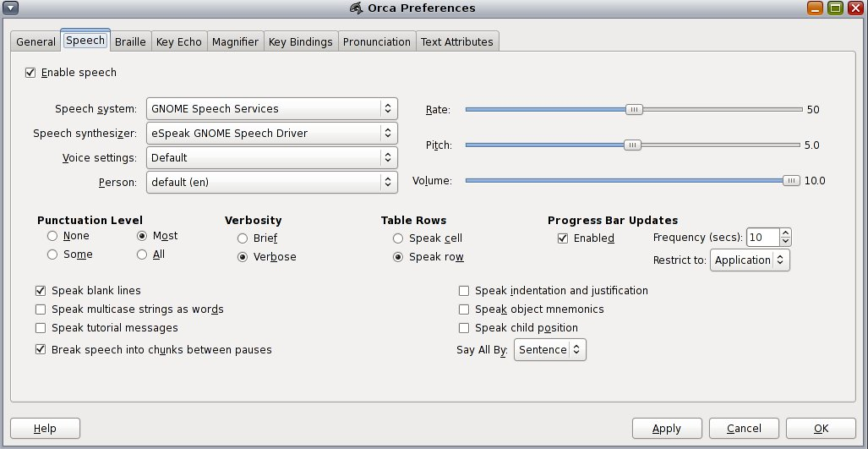Click the Orca whale icon in title

(x=357, y=8)
